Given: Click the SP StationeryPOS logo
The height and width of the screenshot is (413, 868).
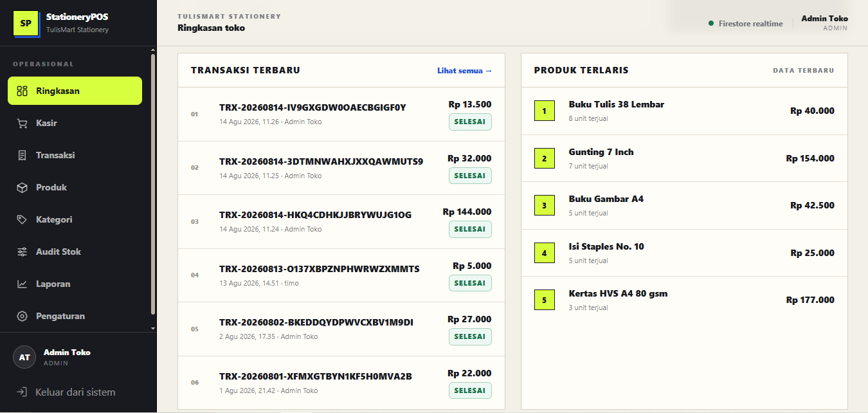Looking at the screenshot, I should pyautogui.click(x=26, y=24).
